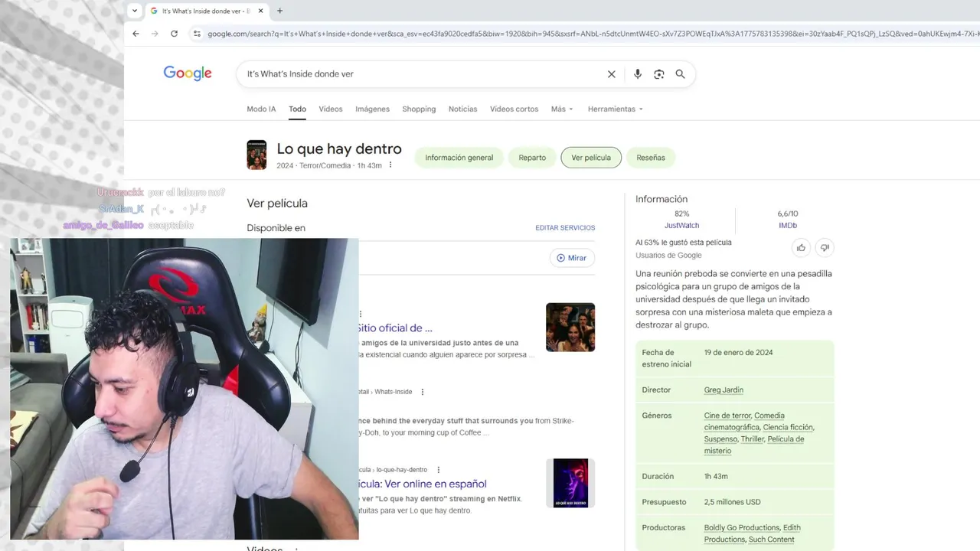This screenshot has width=980, height=551.
Task: Click the 19 de enero de 2024 date
Action: click(738, 353)
